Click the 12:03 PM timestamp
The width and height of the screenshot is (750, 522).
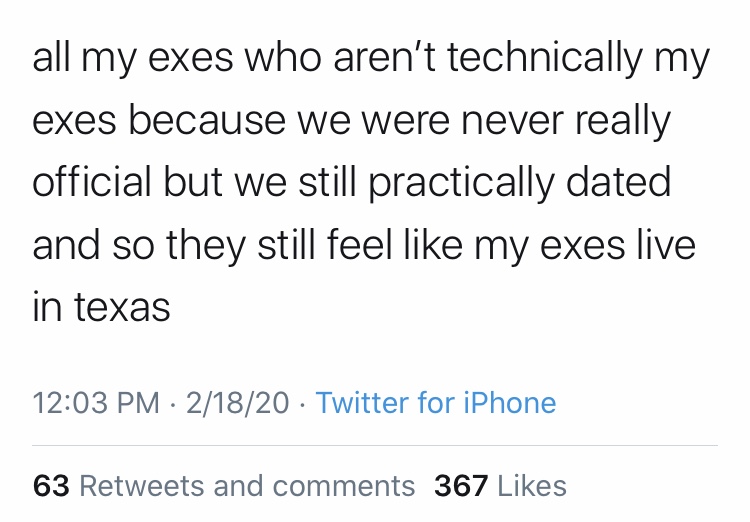[x=96, y=403]
